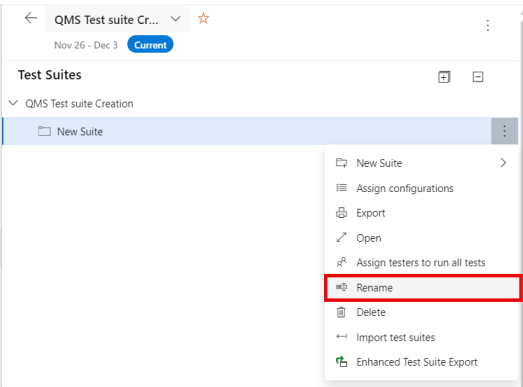Choose Assign testers to run all tests

click(421, 263)
